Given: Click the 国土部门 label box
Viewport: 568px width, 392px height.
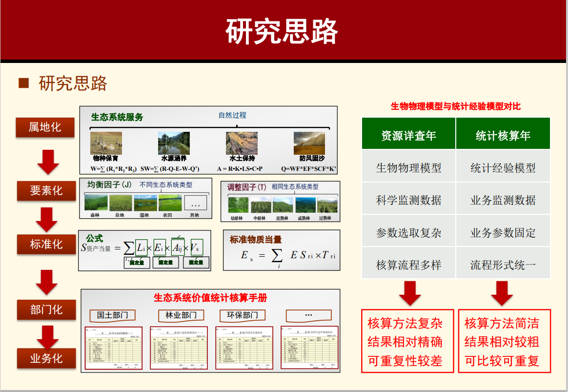Looking at the screenshot, I should [113, 315].
